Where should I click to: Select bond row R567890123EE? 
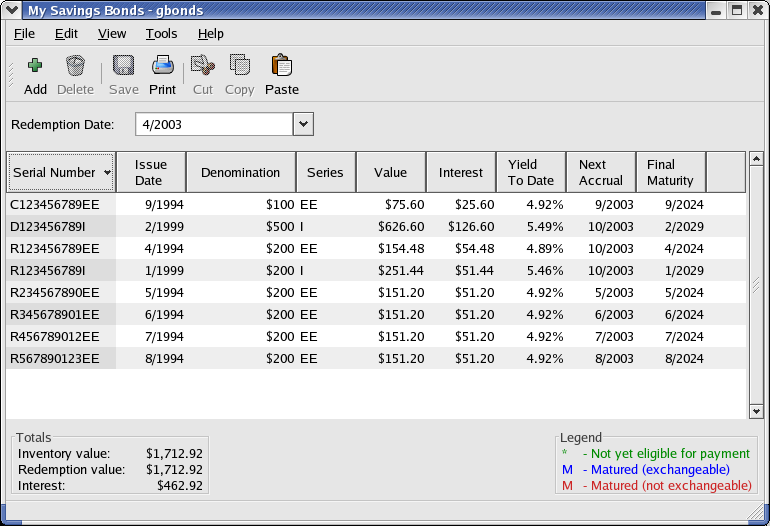(376, 359)
